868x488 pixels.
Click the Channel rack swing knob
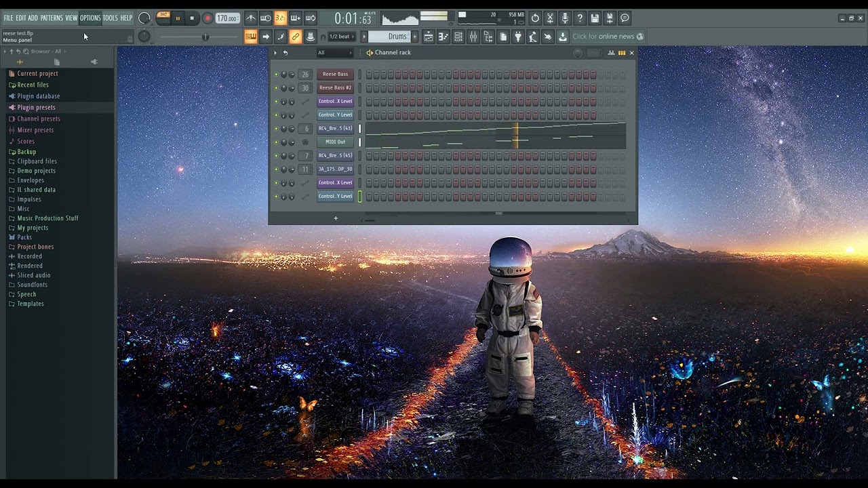(578, 53)
